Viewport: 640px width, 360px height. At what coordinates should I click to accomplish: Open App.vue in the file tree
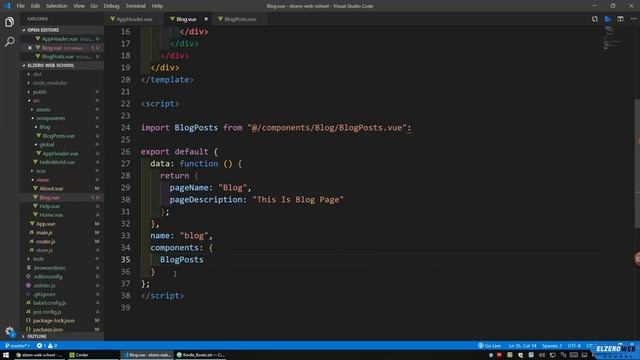click(x=45, y=224)
